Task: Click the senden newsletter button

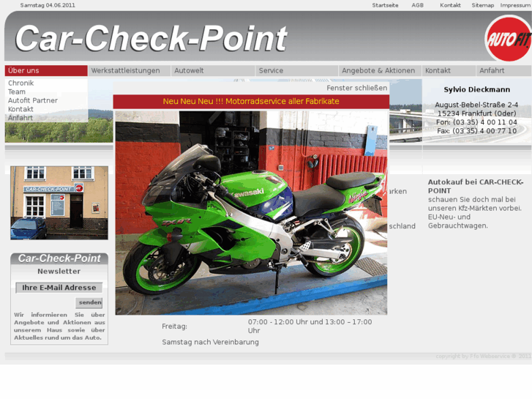Action: (x=89, y=302)
